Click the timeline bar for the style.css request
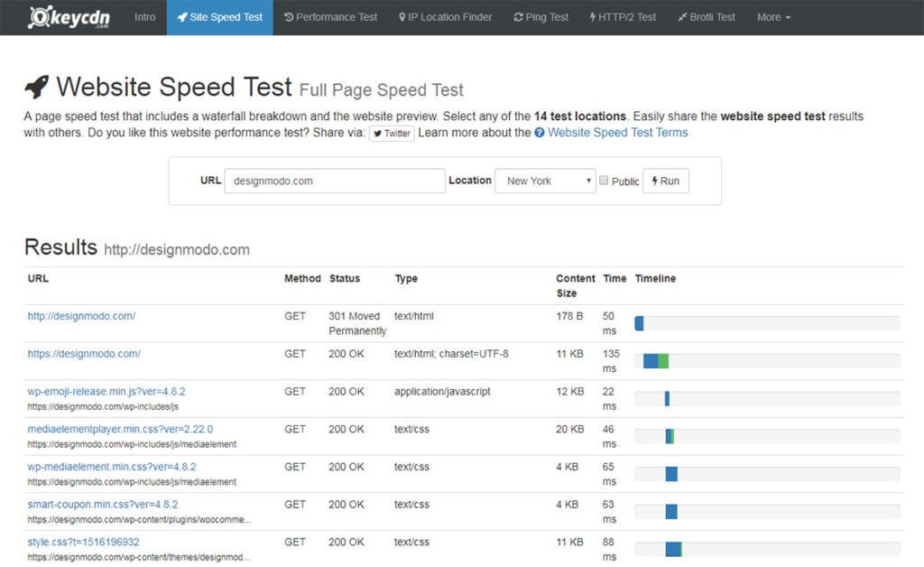The width and height of the screenshot is (924, 567). (672, 548)
